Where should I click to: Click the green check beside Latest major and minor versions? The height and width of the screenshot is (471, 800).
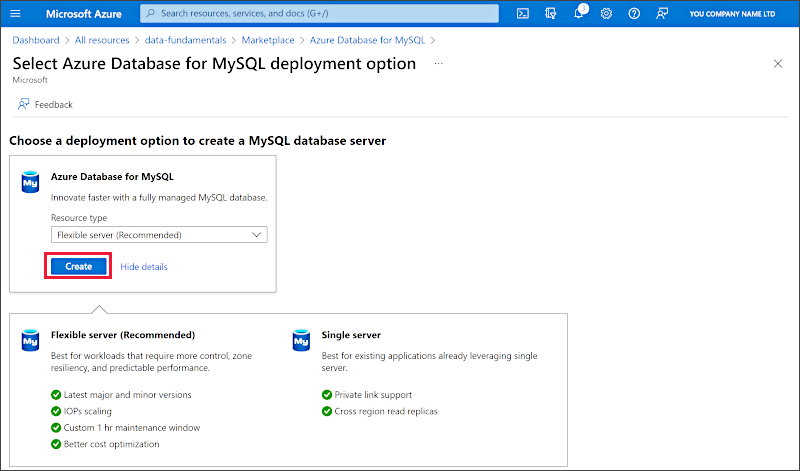pyautogui.click(x=56, y=394)
